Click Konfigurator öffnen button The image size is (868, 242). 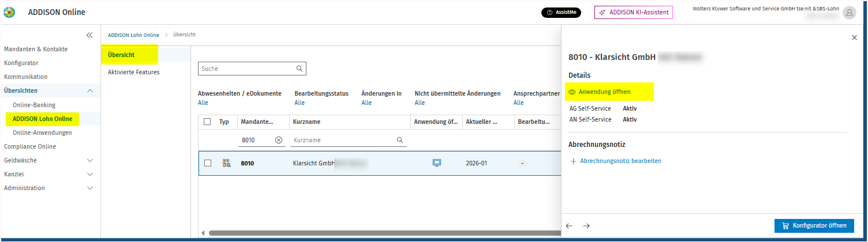tap(814, 226)
